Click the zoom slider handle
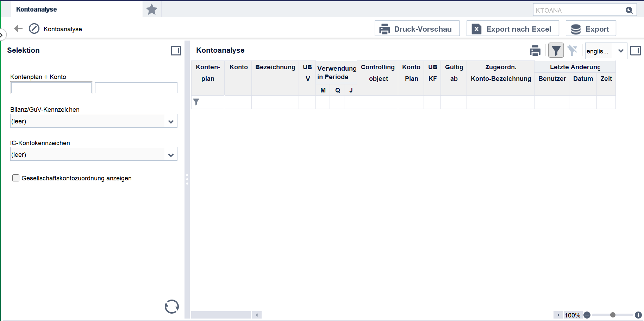Image resolution: width=644 pixels, height=321 pixels. click(613, 315)
